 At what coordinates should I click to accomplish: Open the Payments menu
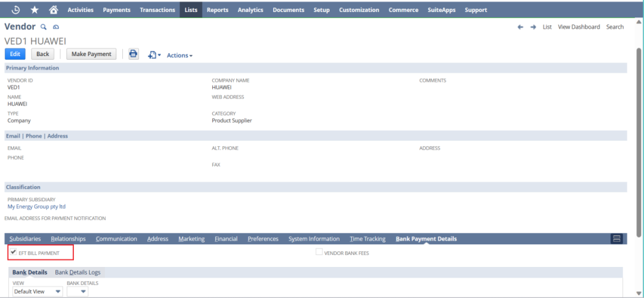(117, 10)
